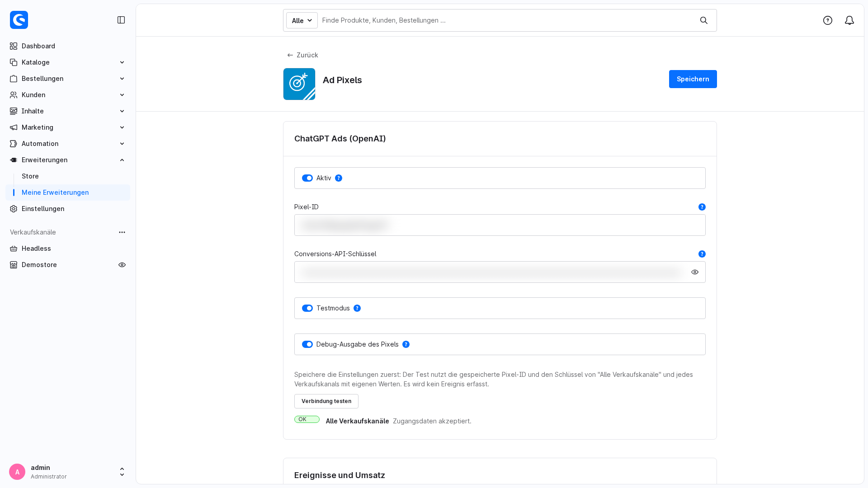Collapse the Erweiterungen menu chevron
Image resolution: width=868 pixels, height=488 pixels.
[122, 160]
